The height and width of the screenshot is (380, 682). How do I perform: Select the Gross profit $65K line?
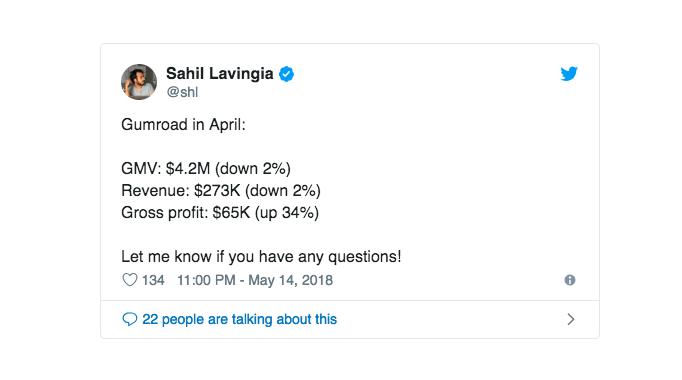tap(220, 213)
